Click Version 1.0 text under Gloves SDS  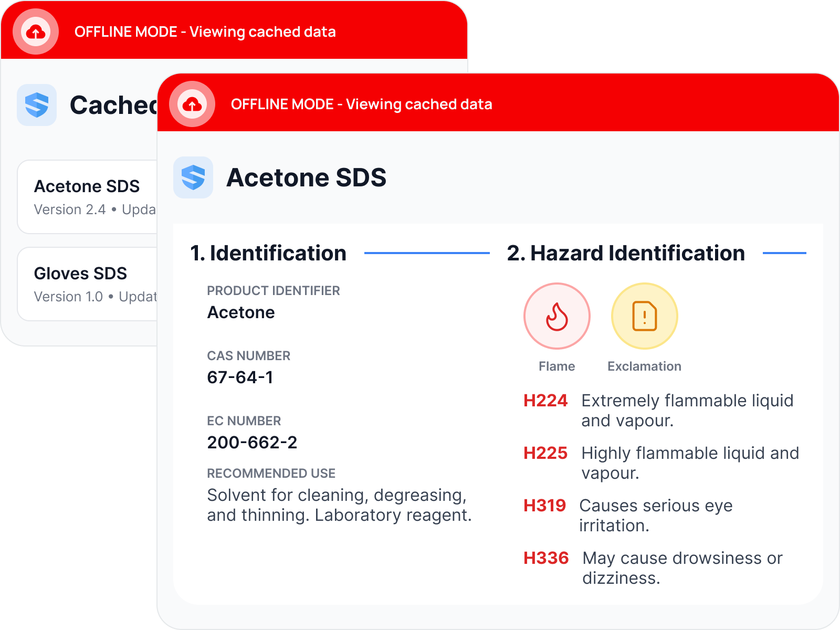click(68, 297)
